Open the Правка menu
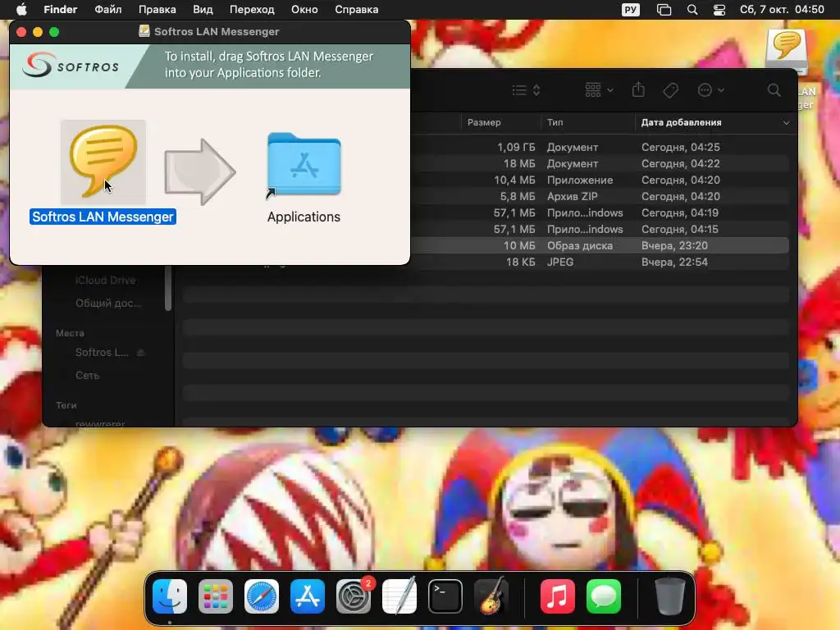 click(157, 10)
